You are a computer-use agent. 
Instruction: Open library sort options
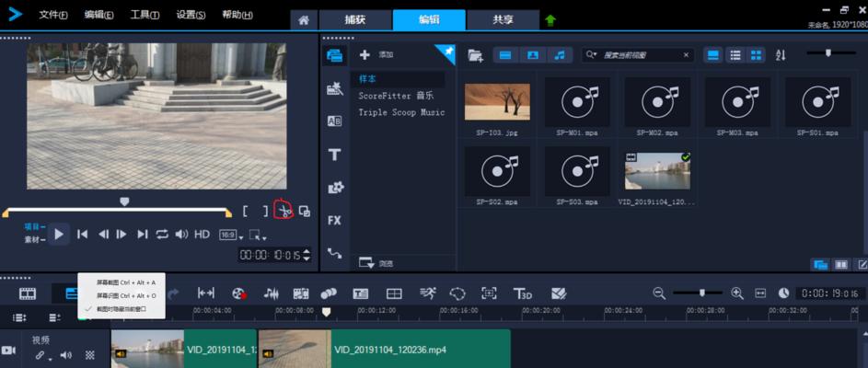pyautogui.click(x=781, y=55)
